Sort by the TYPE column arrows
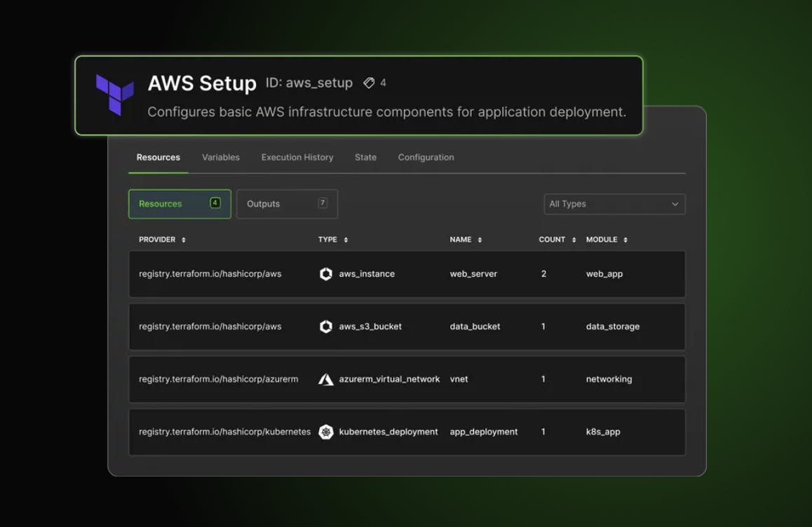Screen dimensions: 812x527 [346, 240]
